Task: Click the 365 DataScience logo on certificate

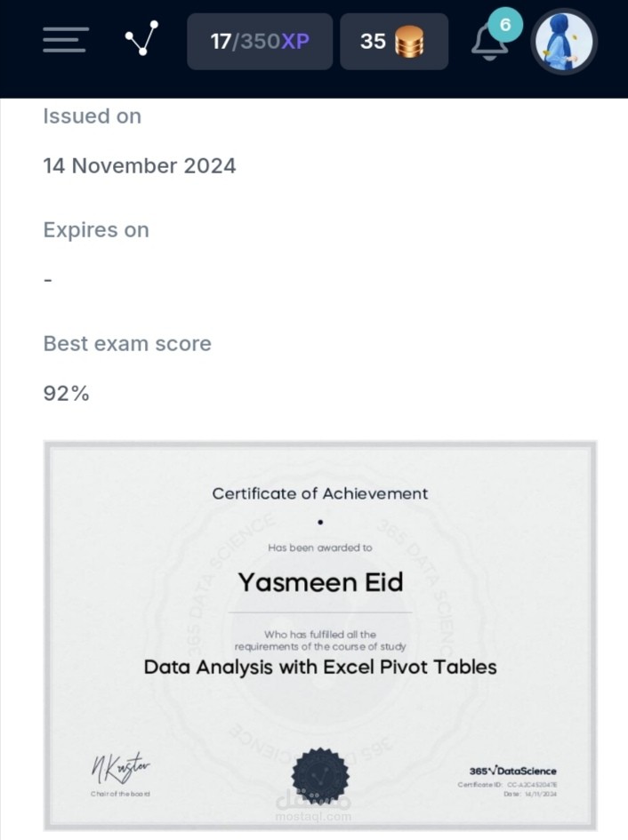Action: (x=512, y=771)
